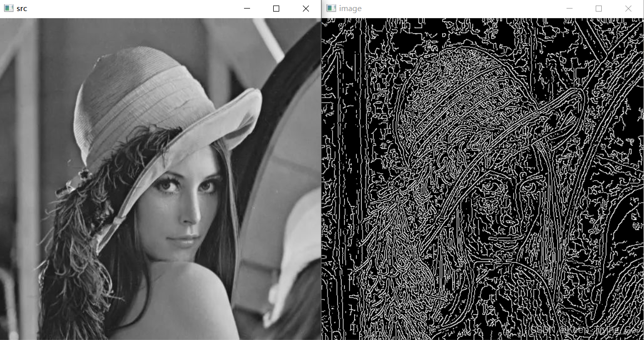Minimize the src window
Viewport: 644px width, 340px height.
pyautogui.click(x=246, y=8)
